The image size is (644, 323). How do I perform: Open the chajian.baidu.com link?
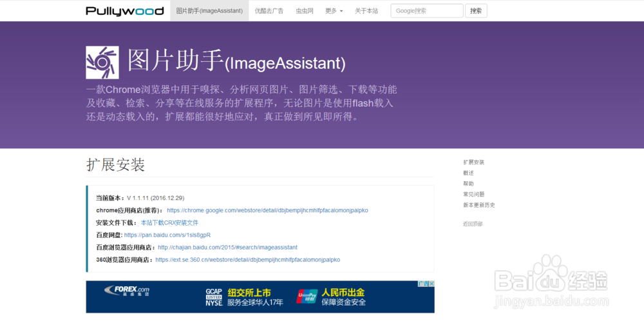(227, 248)
